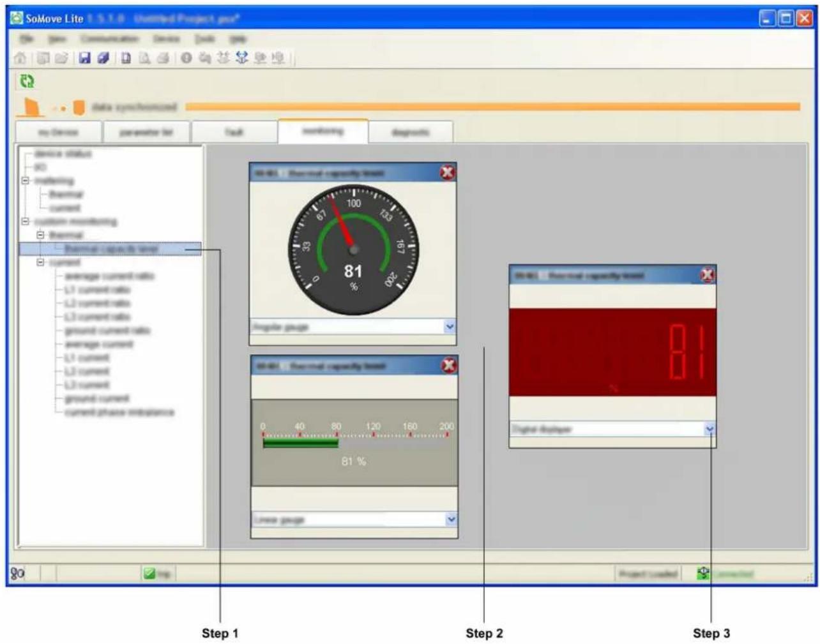The width and height of the screenshot is (820, 644).
Task: Select ground current tree item
Action: [97, 399]
